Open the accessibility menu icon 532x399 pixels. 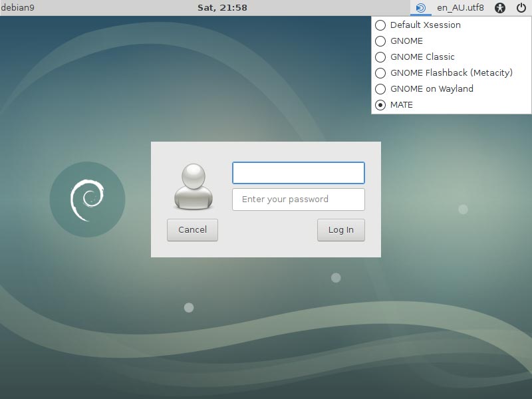[x=500, y=8]
